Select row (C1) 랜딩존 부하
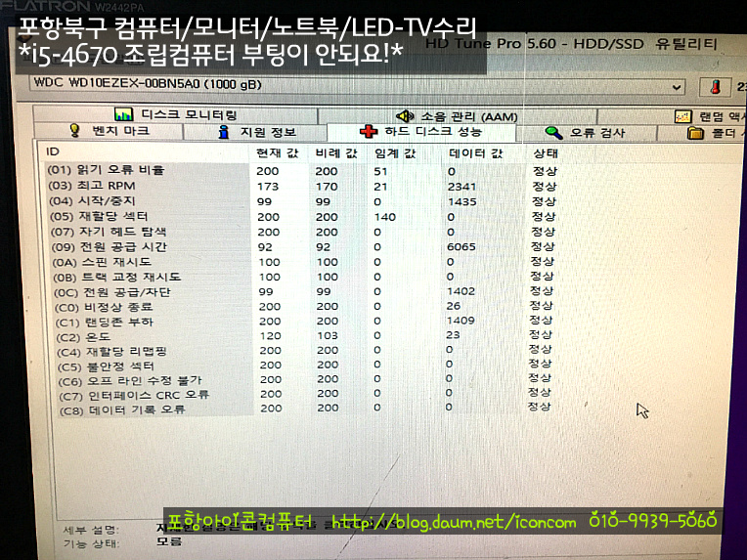This screenshot has width=747, height=560. [x=302, y=321]
